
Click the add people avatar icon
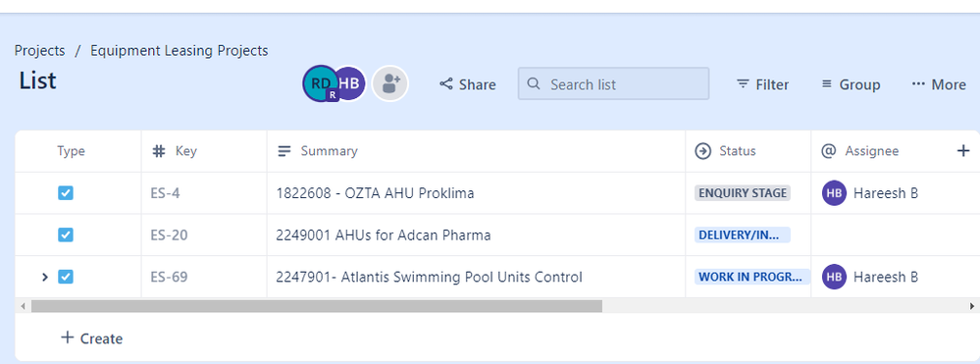390,83
